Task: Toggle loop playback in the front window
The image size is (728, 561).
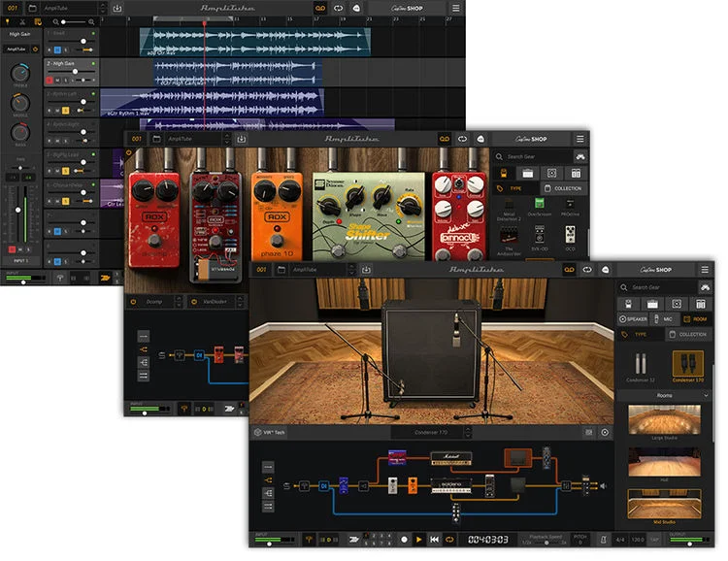Action: [x=449, y=540]
